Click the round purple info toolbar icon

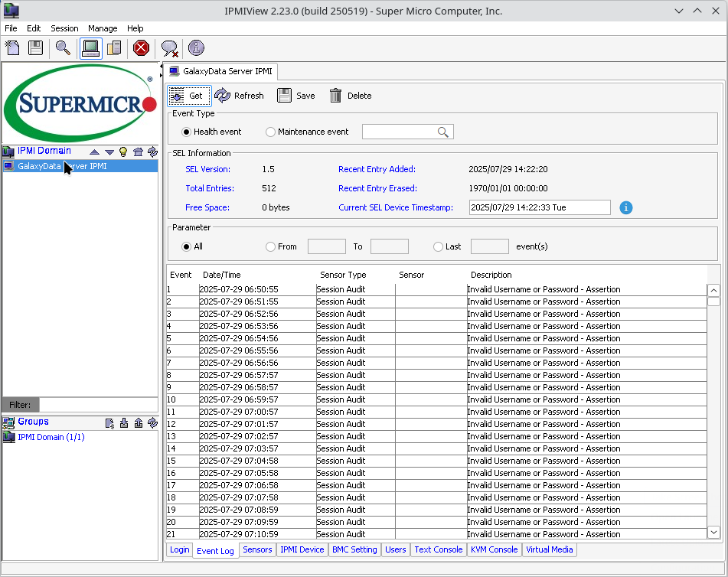click(x=197, y=47)
